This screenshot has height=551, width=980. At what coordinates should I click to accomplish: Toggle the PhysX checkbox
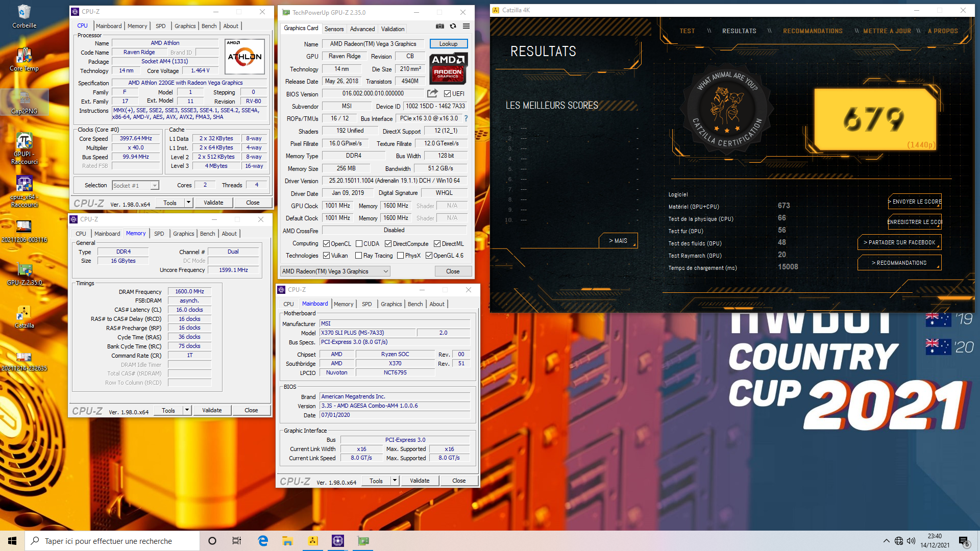(x=401, y=256)
